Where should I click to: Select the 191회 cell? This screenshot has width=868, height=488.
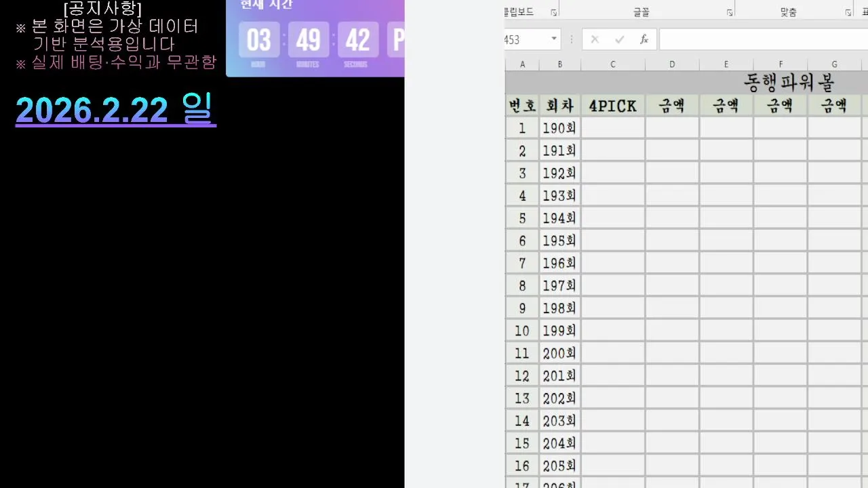pos(560,150)
